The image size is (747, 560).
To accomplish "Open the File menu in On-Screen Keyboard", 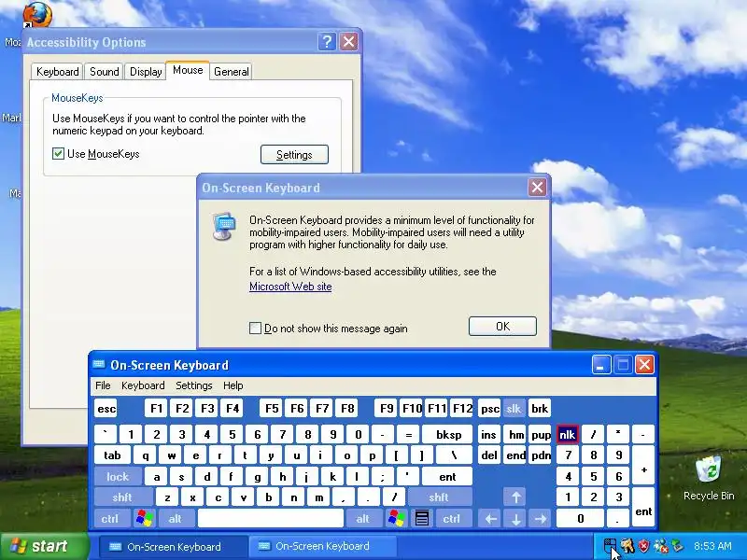I will (103, 385).
